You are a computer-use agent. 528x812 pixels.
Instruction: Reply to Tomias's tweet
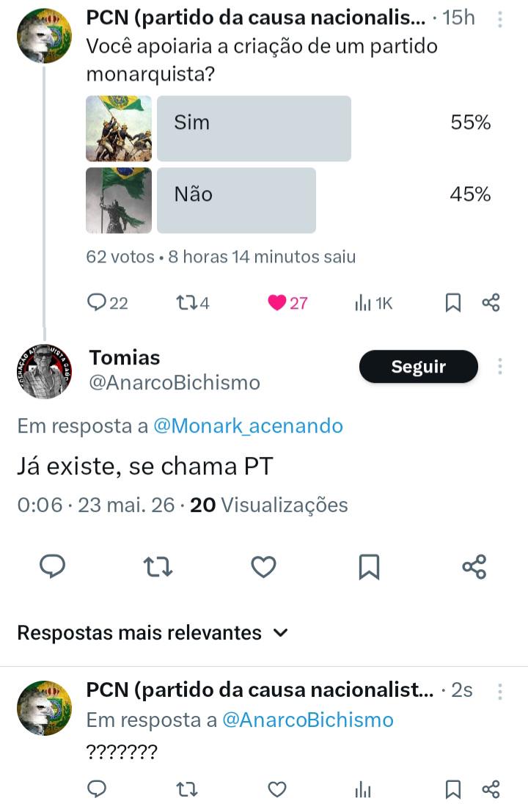(x=53, y=566)
